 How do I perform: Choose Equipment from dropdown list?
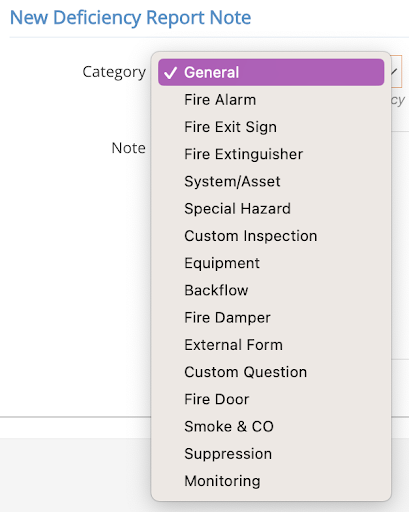click(271, 263)
